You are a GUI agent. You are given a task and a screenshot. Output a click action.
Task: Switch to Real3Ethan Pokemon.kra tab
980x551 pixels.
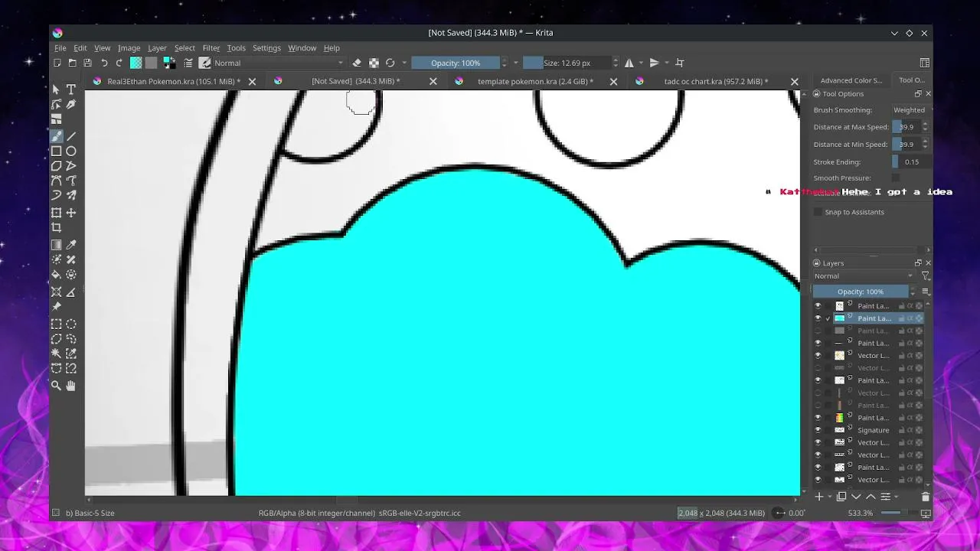174,81
